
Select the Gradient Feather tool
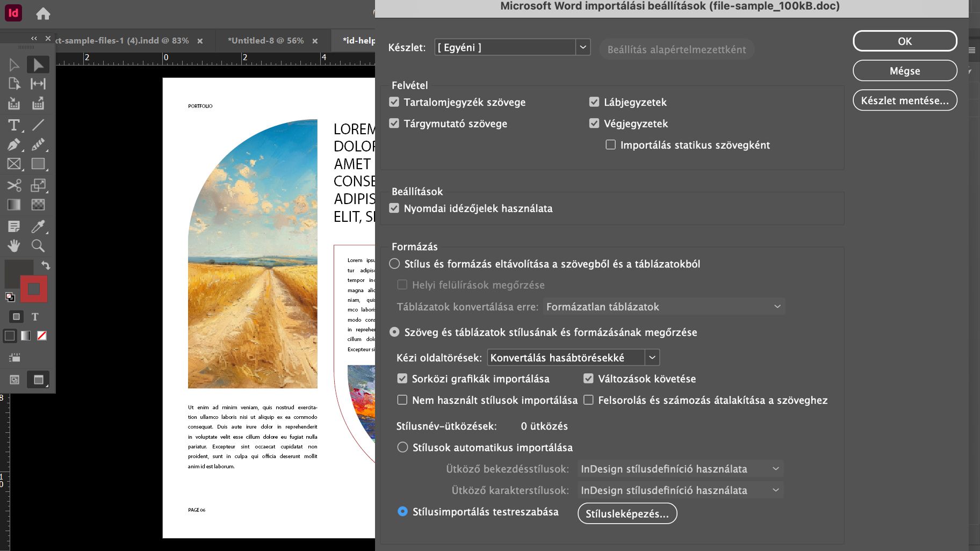click(38, 205)
